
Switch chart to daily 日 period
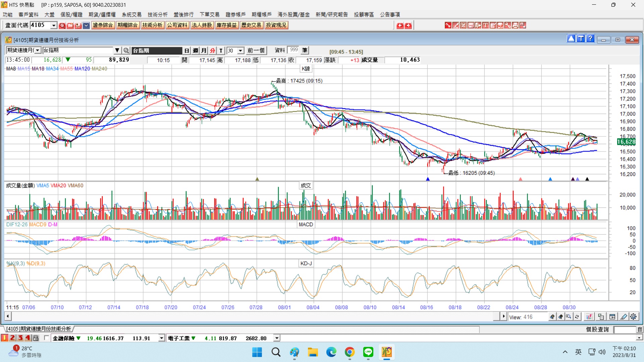(x=187, y=51)
